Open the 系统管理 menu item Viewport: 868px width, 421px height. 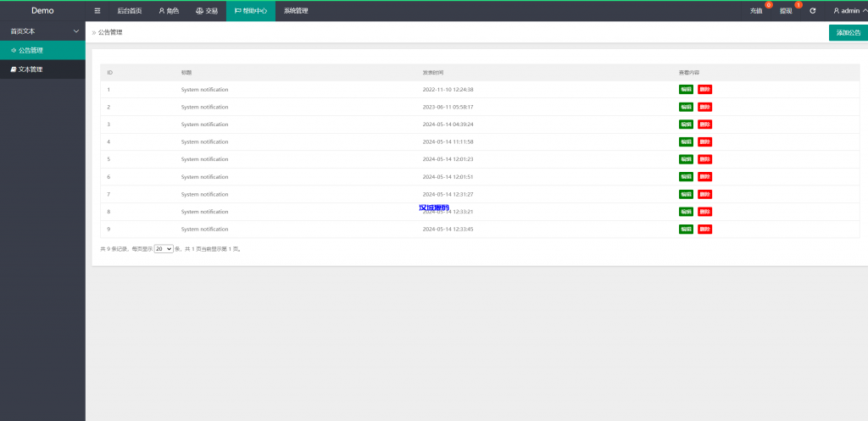pyautogui.click(x=296, y=11)
